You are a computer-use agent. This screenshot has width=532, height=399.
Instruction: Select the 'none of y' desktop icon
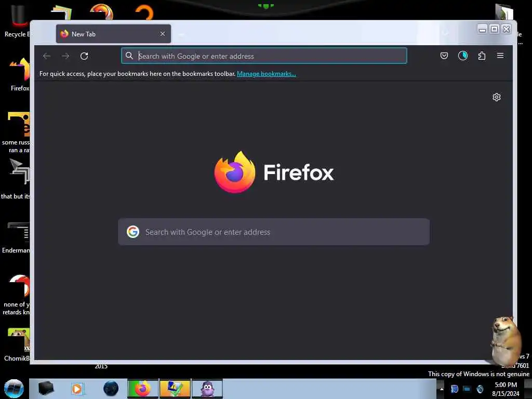pyautogui.click(x=16, y=295)
